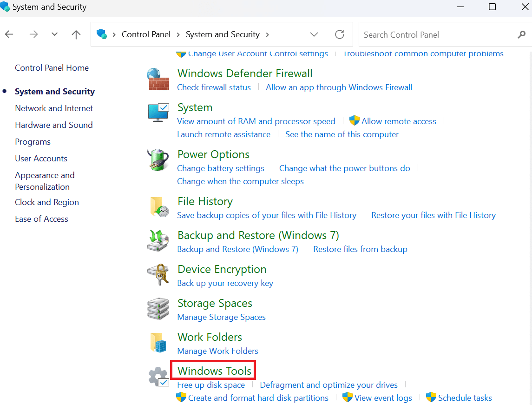Click Create and format hard disk partitions
The height and width of the screenshot is (405, 532).
(x=258, y=398)
